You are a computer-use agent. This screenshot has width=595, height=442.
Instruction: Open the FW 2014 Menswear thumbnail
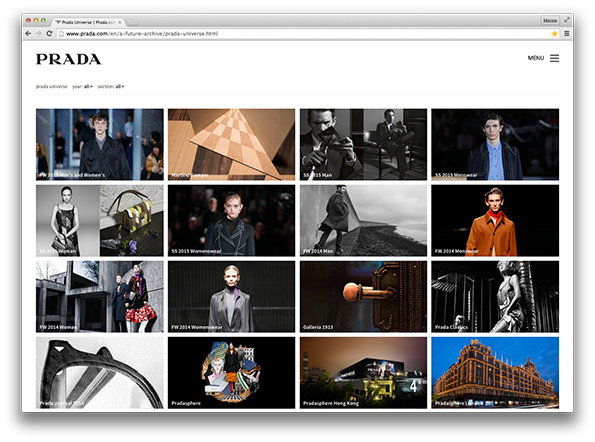click(x=495, y=220)
